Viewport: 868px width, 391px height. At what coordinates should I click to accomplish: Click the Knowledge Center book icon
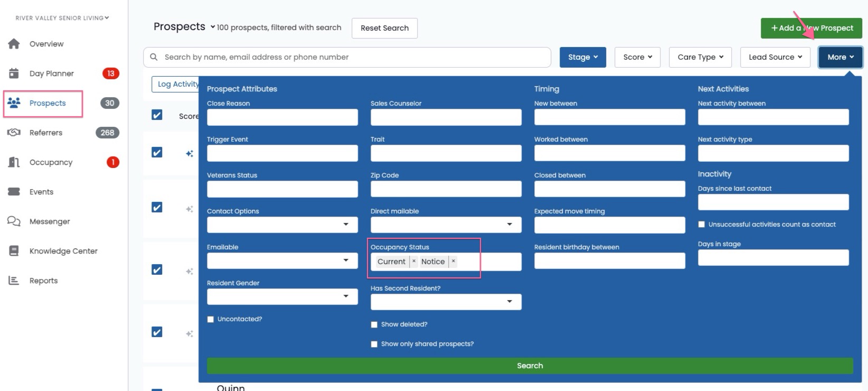click(14, 251)
